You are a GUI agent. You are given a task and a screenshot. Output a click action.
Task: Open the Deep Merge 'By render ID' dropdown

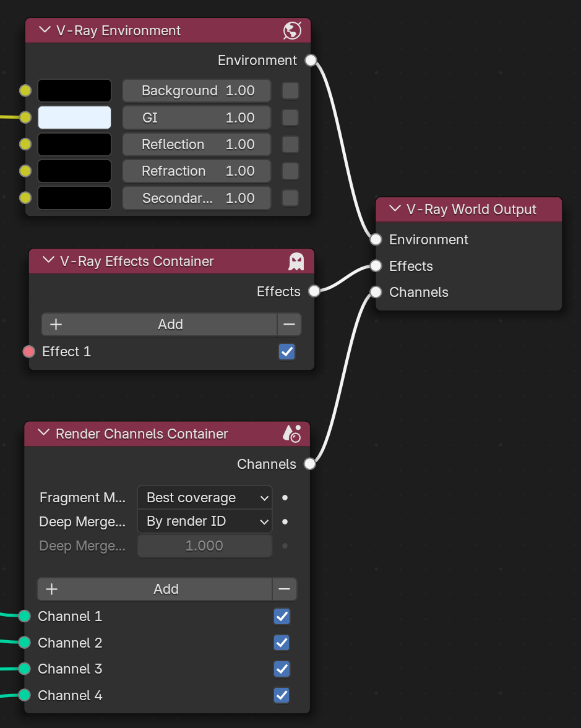[205, 521]
